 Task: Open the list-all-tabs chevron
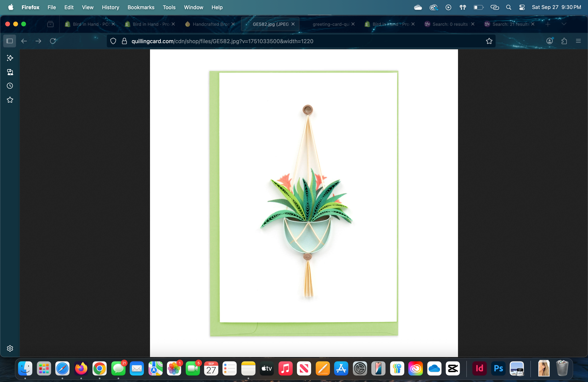[564, 24]
